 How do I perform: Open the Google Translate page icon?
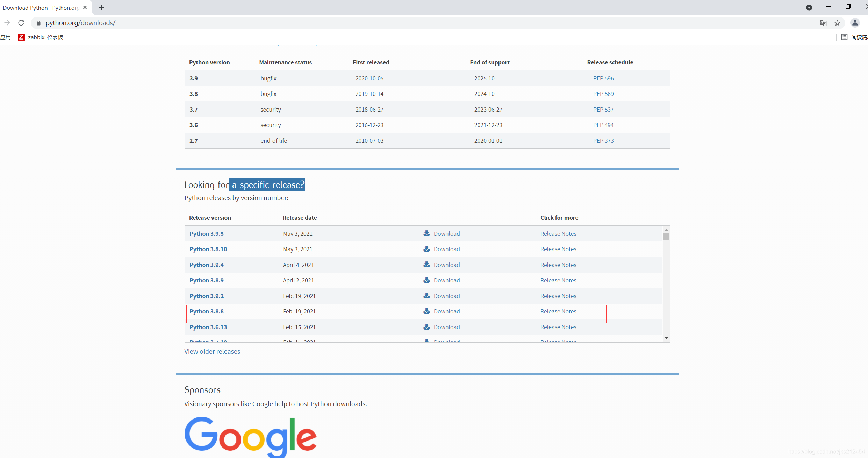point(823,23)
